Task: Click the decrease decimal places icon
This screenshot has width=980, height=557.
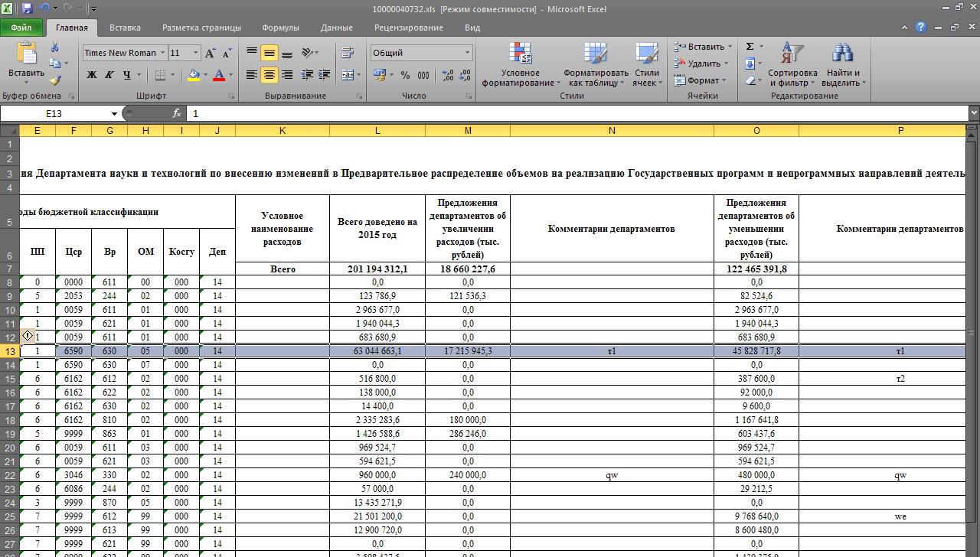Action: point(465,74)
